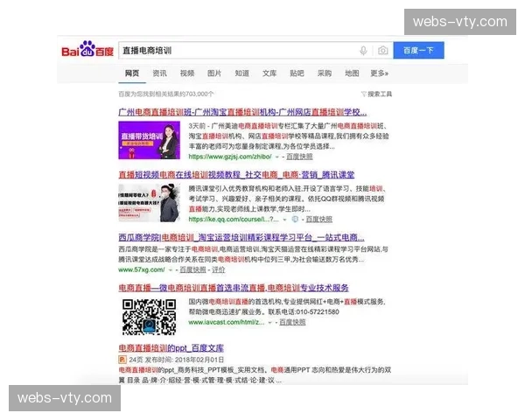
Task: Open the ke.qq.com/course URL link
Action: coord(234,219)
